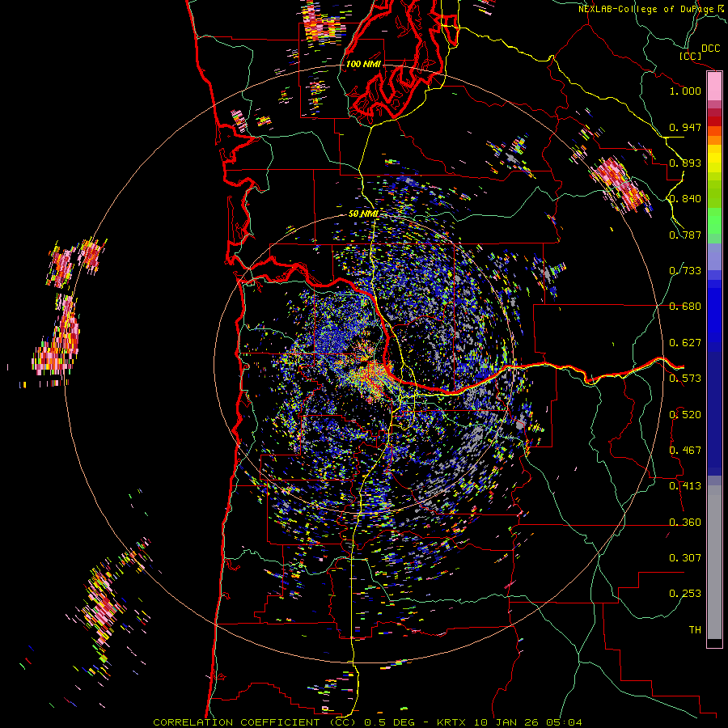
Task: Select the 0.787 legend value
Action: (685, 235)
